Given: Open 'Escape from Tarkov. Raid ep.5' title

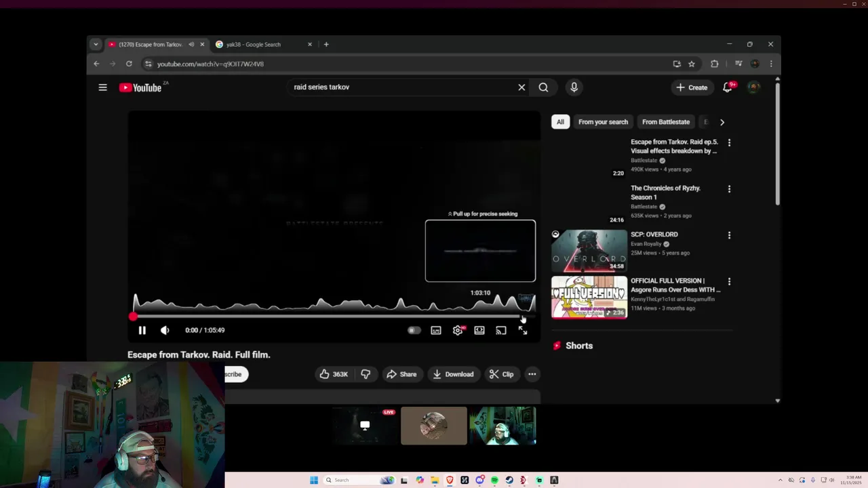Looking at the screenshot, I should coord(674,146).
